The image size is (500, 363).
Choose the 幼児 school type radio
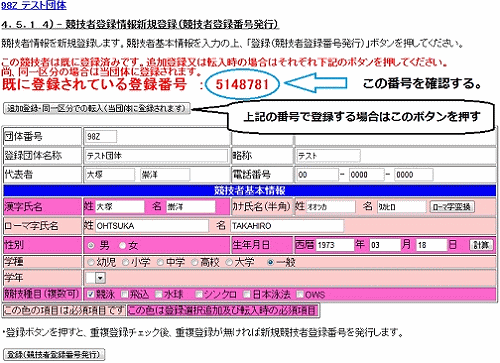click(x=91, y=262)
